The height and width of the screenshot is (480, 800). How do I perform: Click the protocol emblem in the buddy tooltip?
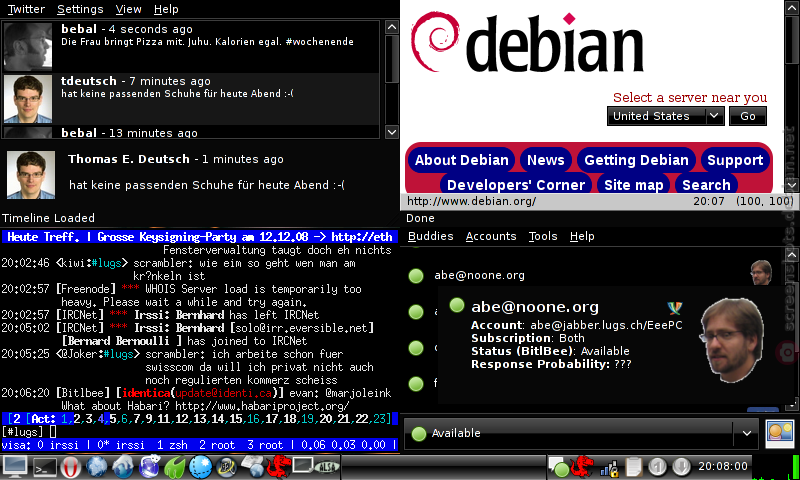click(x=674, y=308)
